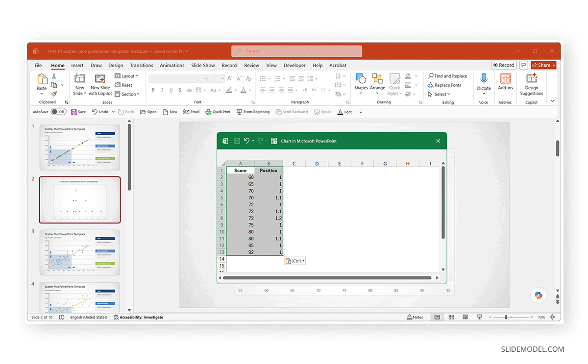
Task: Toggle Bold formatting
Action: click(x=153, y=90)
